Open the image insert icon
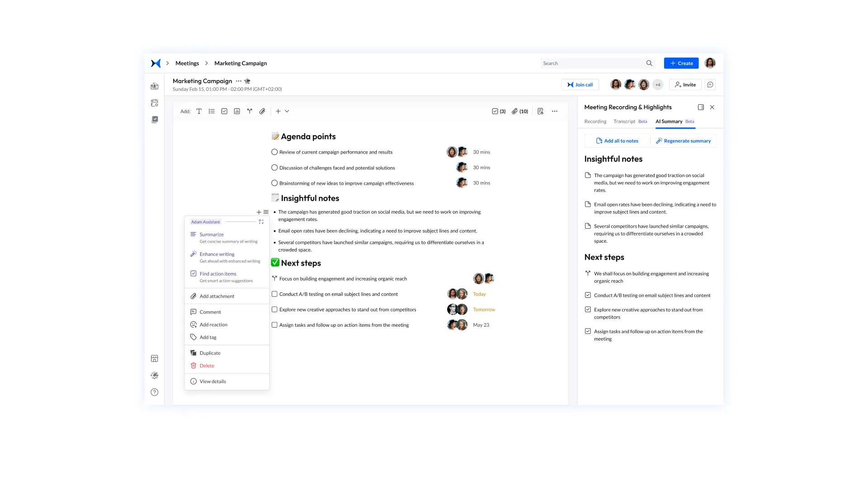This screenshot has height=488, width=868. pyautogui.click(x=237, y=111)
